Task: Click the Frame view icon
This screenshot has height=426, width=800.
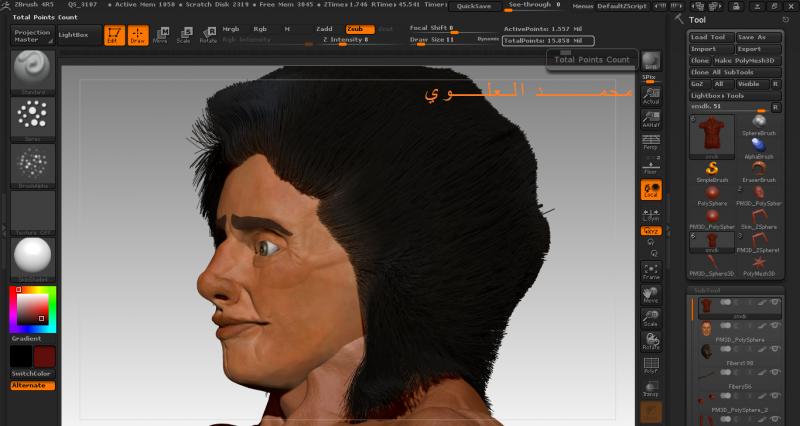Action: pos(651,271)
